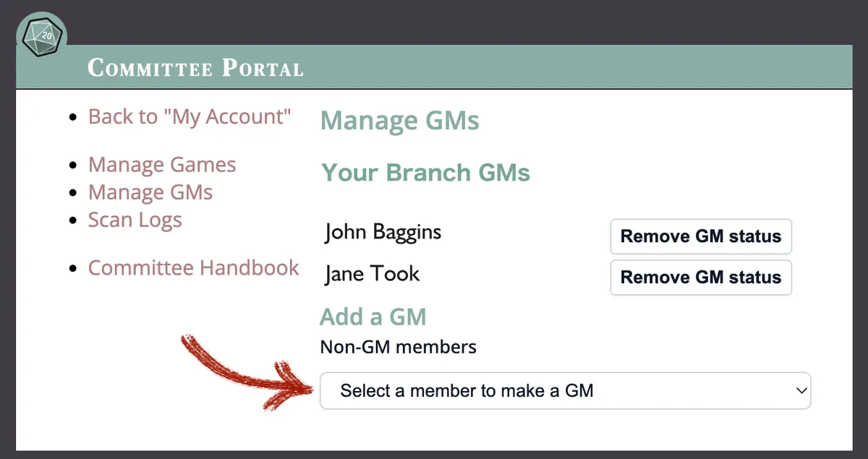Click the bullet beside Manage Games
Image resolution: width=868 pixels, height=459 pixels.
point(72,166)
